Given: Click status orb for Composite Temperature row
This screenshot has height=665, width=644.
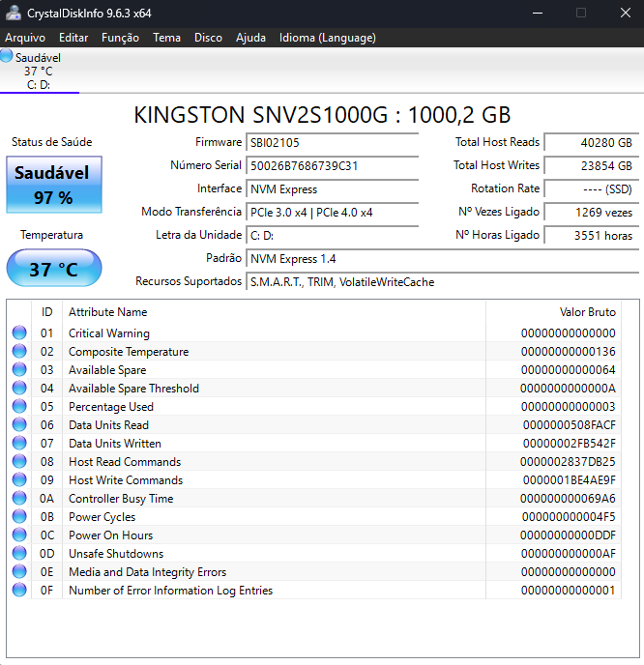Looking at the screenshot, I should (x=19, y=351).
